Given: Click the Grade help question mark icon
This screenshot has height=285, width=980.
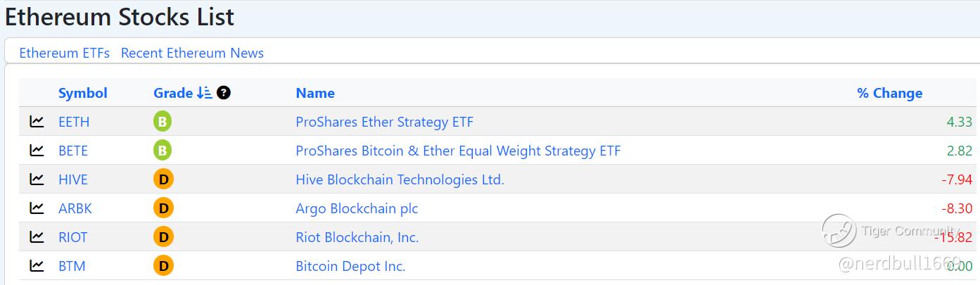Looking at the screenshot, I should tap(224, 93).
